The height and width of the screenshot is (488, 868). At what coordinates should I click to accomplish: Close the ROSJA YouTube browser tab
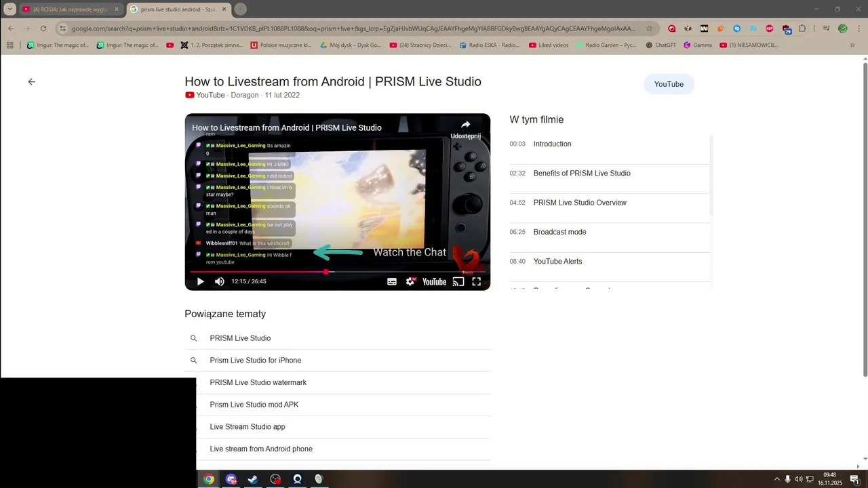point(116,9)
